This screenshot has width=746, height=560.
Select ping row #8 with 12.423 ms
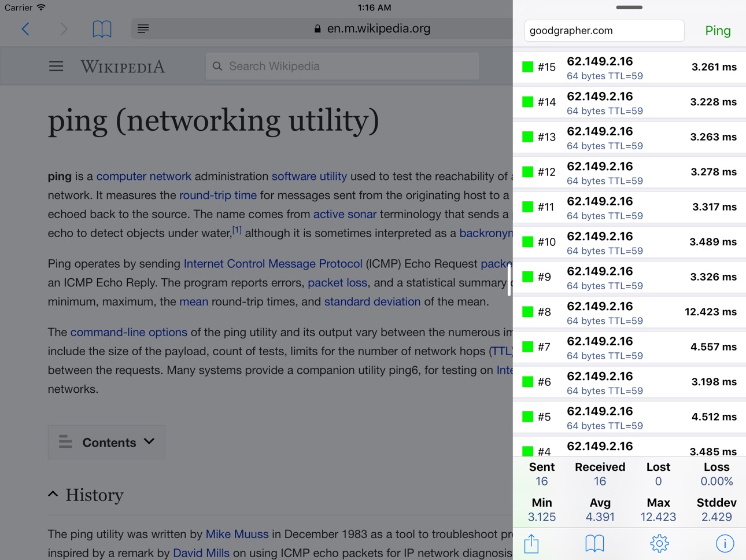[629, 312]
